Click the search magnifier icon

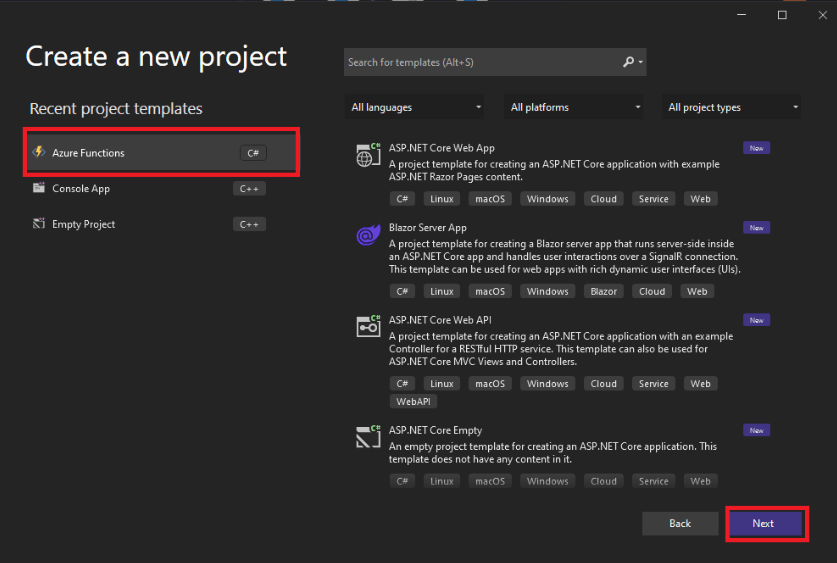tap(629, 62)
